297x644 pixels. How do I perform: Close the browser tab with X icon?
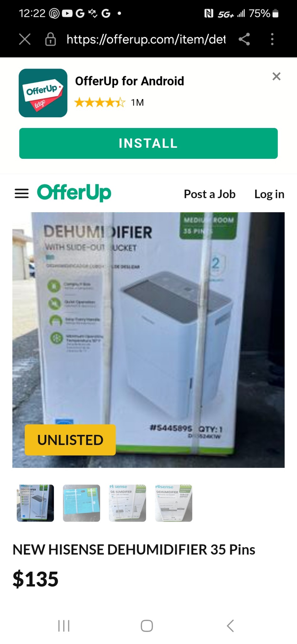(25, 39)
